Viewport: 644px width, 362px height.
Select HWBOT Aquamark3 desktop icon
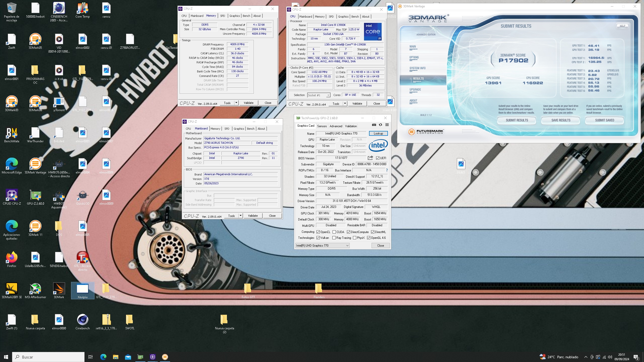click(59, 199)
